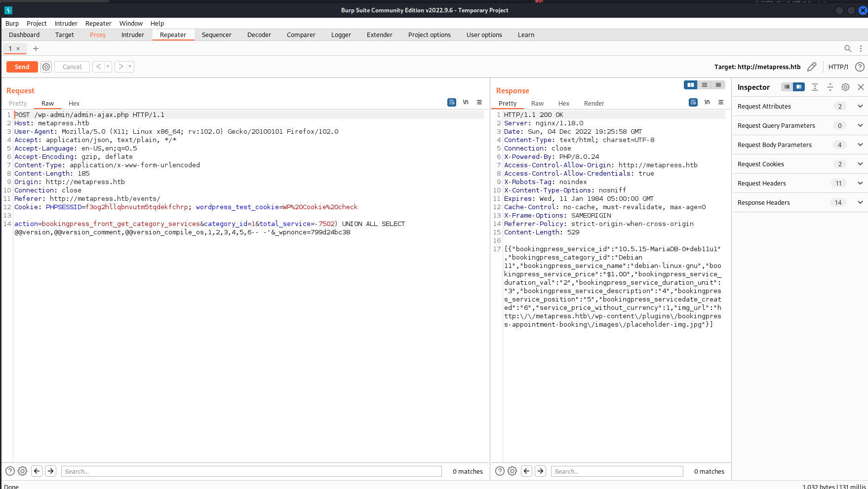Jump to previous Response search match
The height and width of the screenshot is (489, 868).
coord(527,471)
